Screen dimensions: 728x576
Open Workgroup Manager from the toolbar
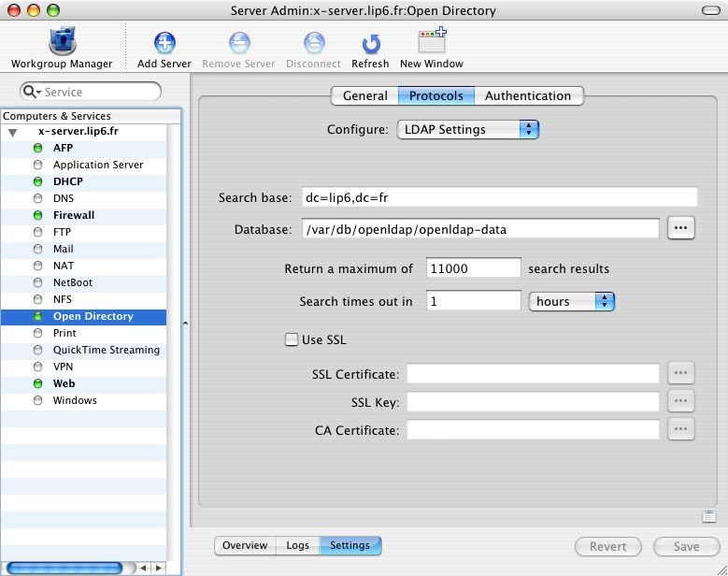point(61,43)
